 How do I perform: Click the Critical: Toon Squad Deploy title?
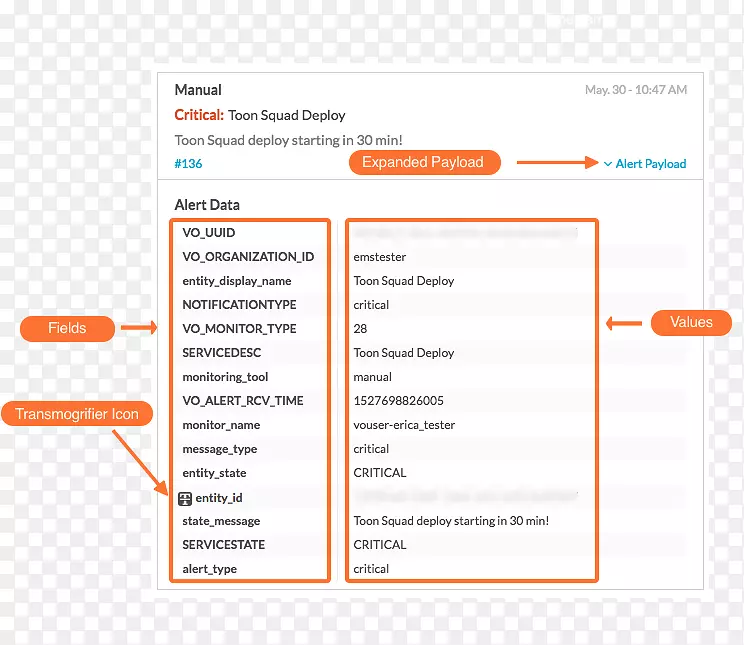(259, 115)
